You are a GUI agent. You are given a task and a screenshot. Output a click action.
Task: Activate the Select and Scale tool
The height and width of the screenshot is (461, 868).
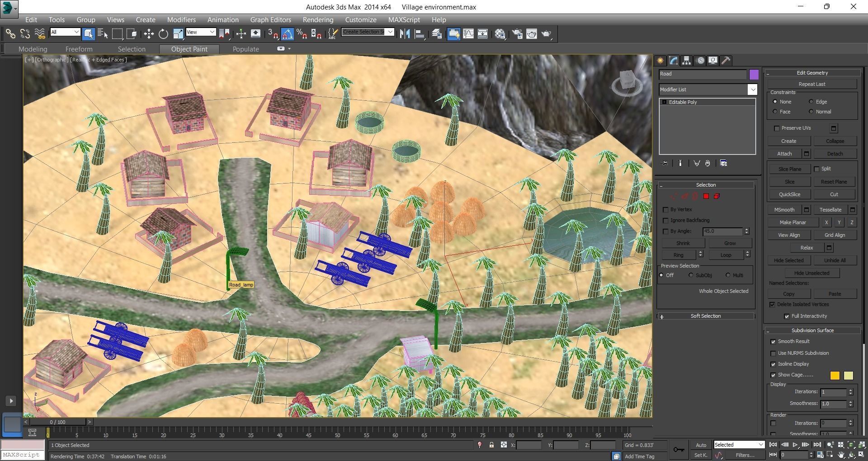pyautogui.click(x=178, y=33)
